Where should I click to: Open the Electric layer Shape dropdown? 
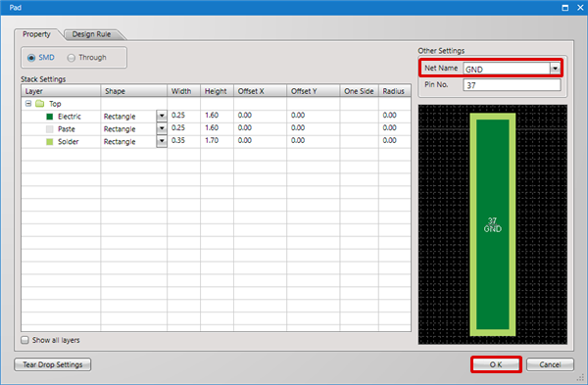162,116
